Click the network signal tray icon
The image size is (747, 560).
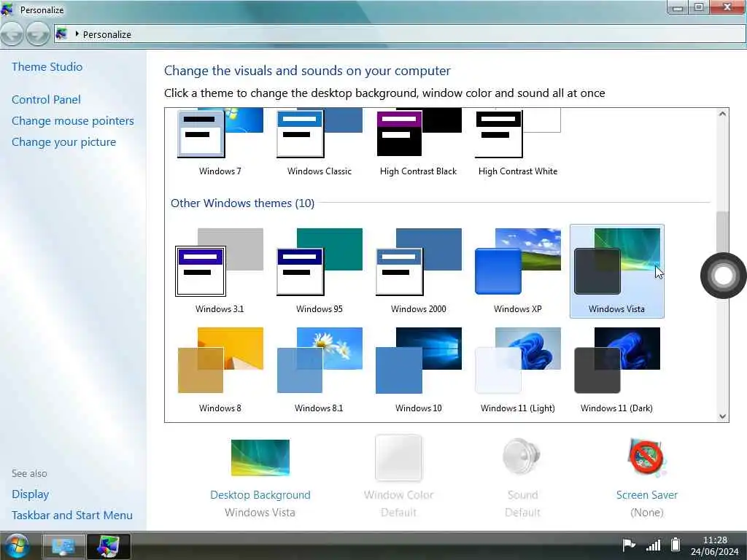pyautogui.click(x=653, y=545)
